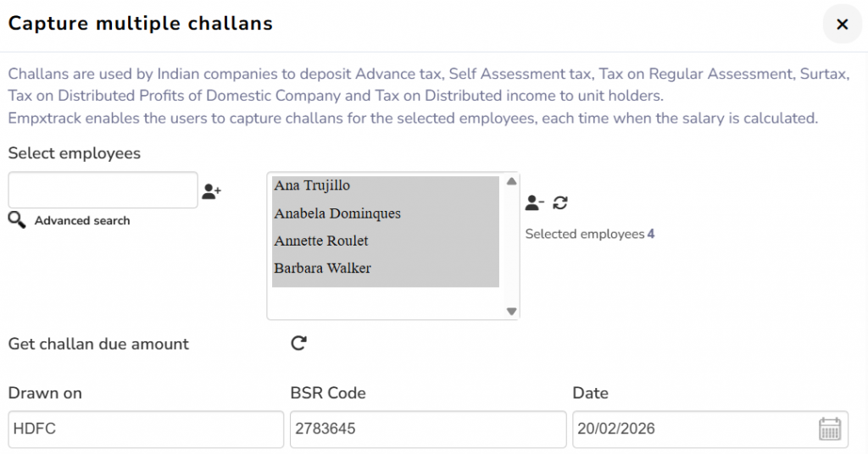Focus the employee search input box
This screenshot has width=868, height=454.
coord(103,191)
